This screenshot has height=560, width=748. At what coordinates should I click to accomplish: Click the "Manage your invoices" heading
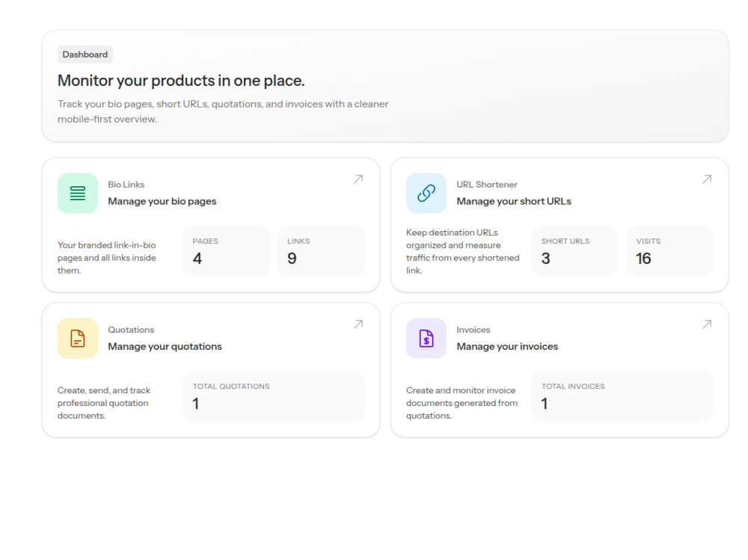click(x=507, y=346)
